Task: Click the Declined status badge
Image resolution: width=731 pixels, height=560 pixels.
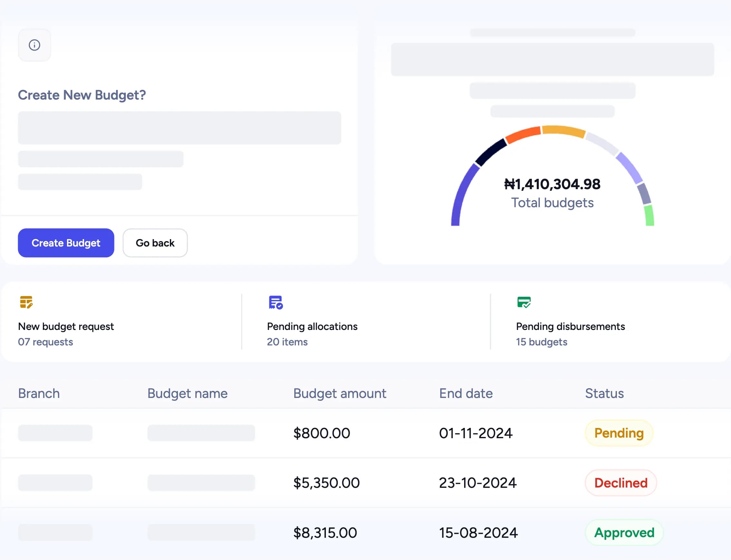Action: [x=621, y=483]
